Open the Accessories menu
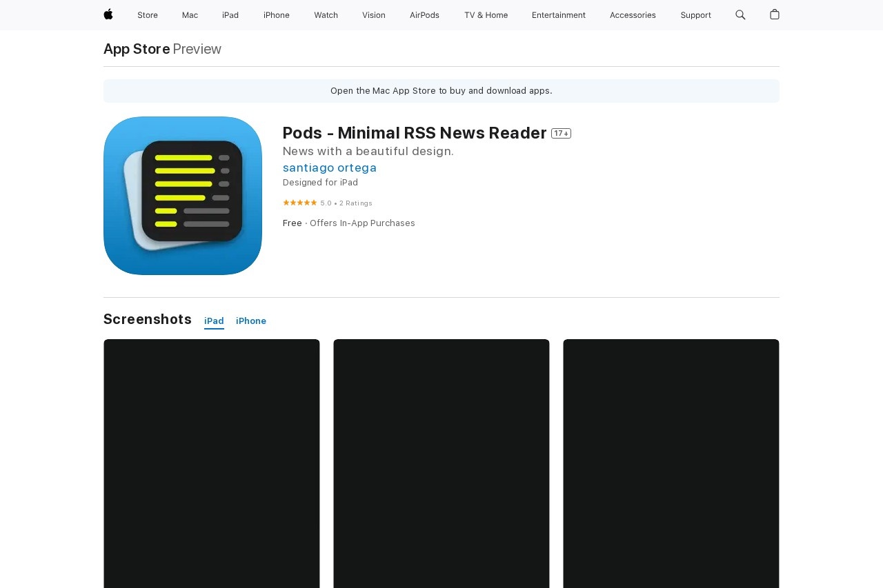 pos(633,15)
